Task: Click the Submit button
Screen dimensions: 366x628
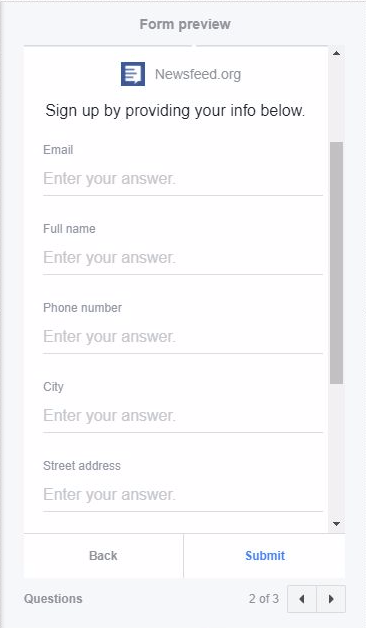Action: [265, 556]
